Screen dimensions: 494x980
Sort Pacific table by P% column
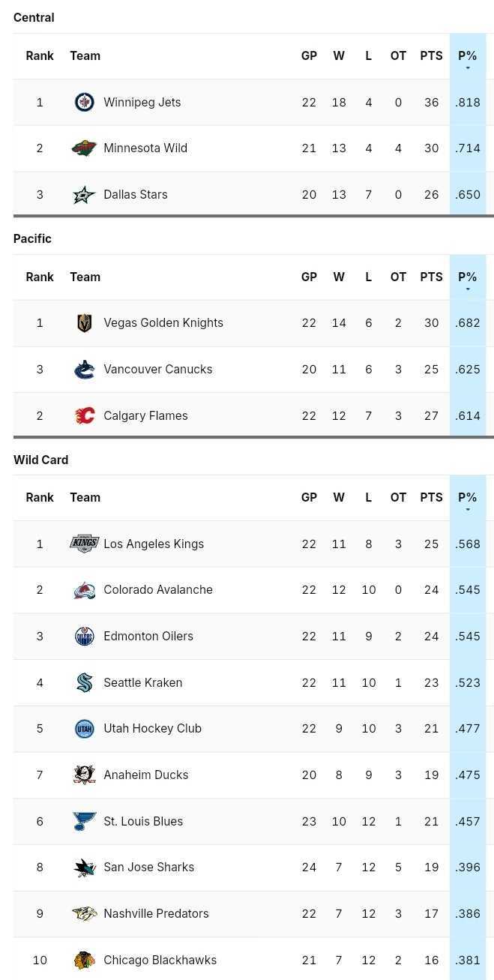(468, 277)
